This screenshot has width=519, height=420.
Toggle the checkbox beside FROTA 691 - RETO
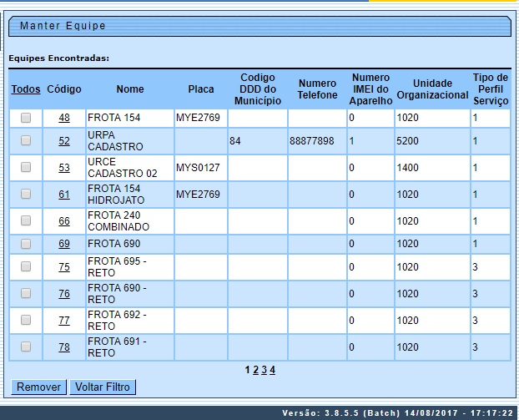[26, 347]
